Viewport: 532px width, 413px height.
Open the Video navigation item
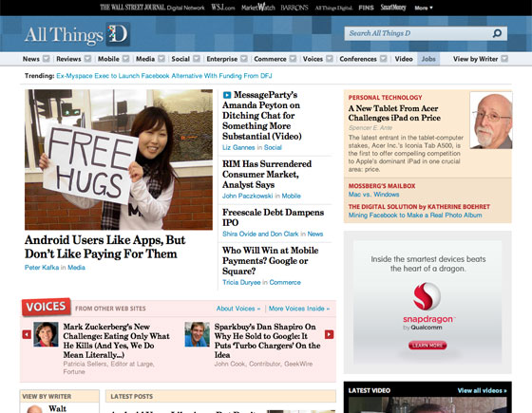404,59
